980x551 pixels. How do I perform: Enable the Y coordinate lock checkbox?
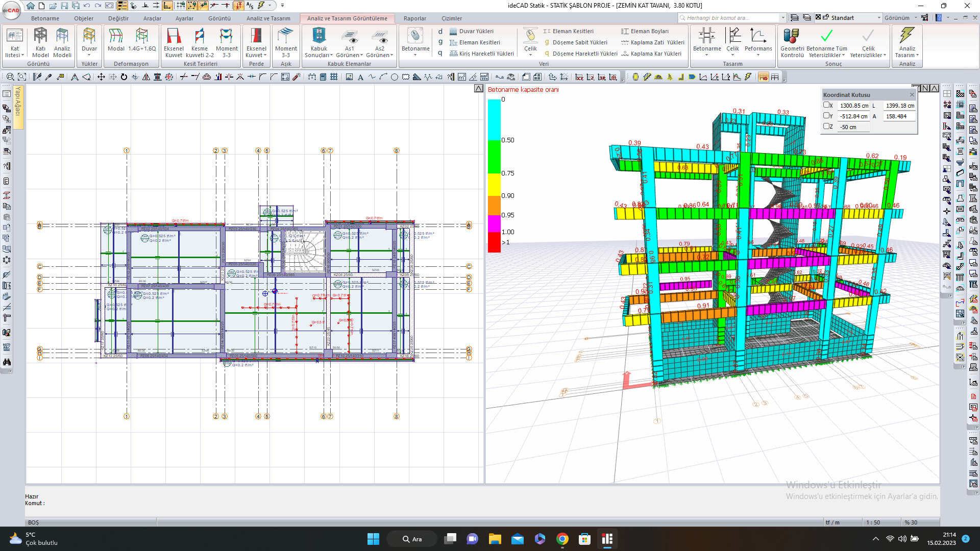[x=826, y=116]
